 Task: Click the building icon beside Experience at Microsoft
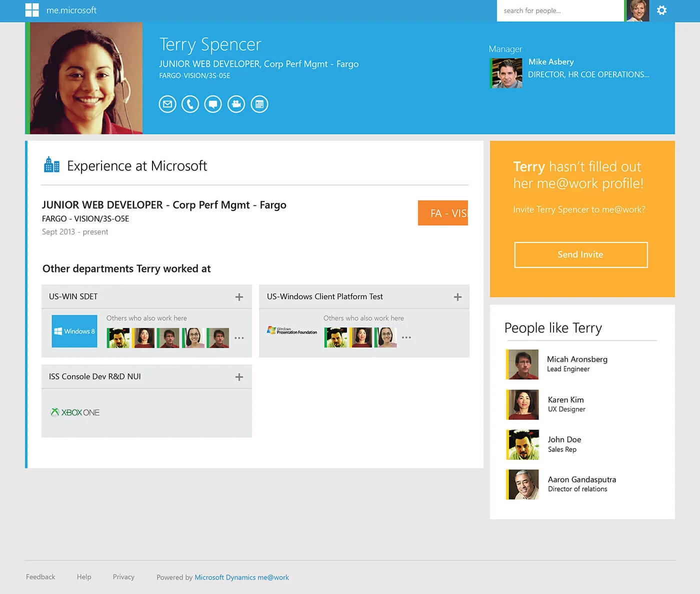point(51,164)
